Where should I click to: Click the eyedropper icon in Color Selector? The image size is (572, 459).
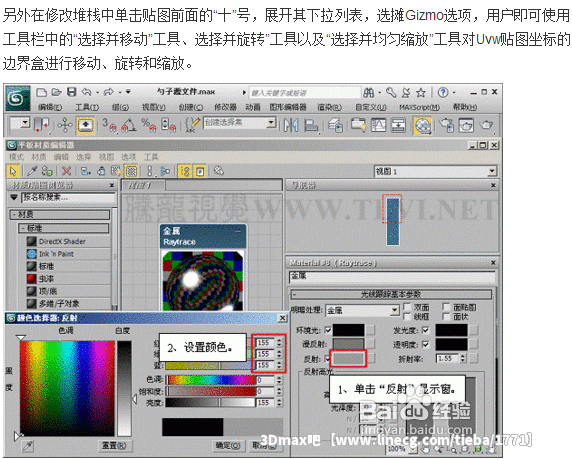point(28,446)
